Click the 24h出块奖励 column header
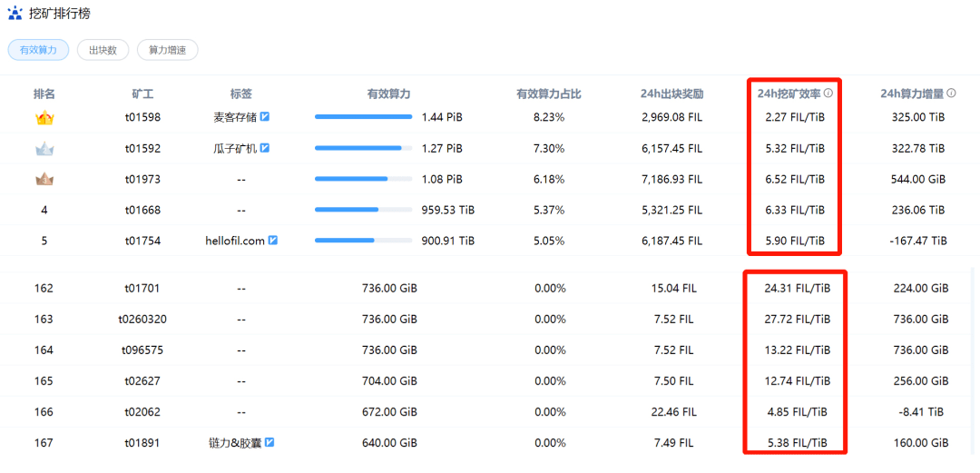 (671, 94)
